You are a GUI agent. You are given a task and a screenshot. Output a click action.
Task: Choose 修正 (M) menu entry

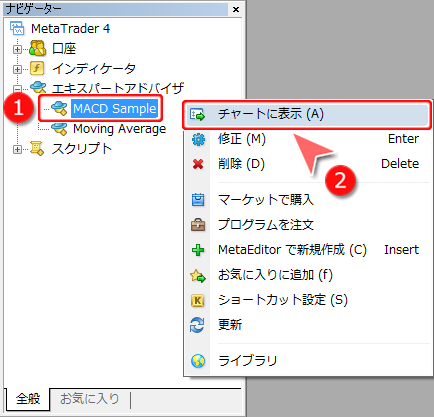307,139
